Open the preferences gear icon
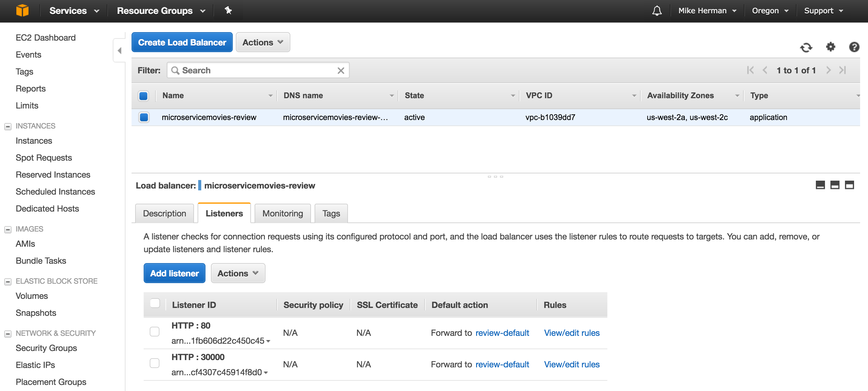Screen dimensions: 868x391 click(x=831, y=48)
